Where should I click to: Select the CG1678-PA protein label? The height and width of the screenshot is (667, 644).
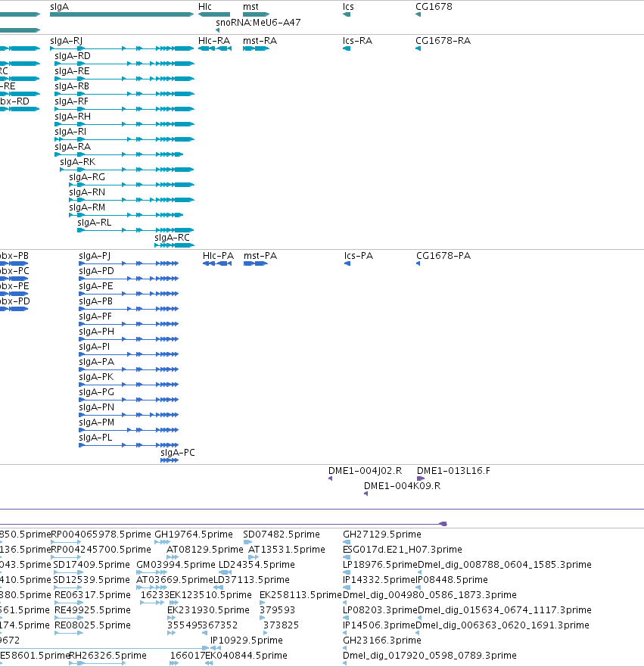coord(443,256)
